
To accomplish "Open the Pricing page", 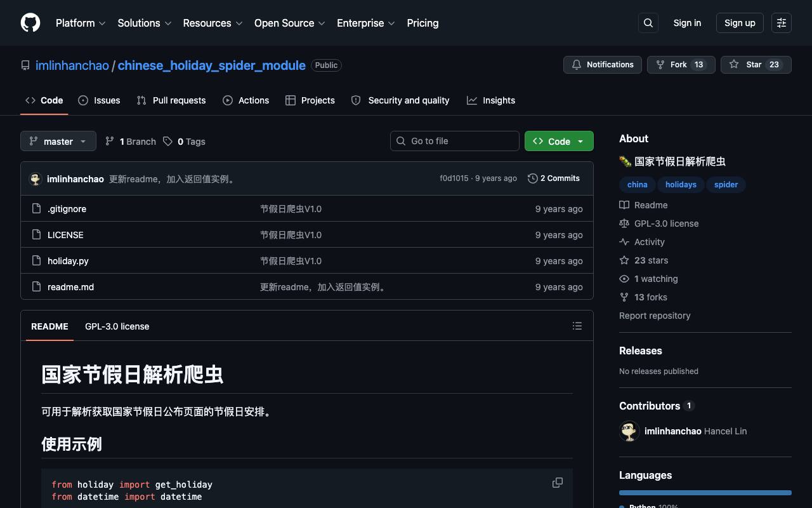I will point(422,23).
